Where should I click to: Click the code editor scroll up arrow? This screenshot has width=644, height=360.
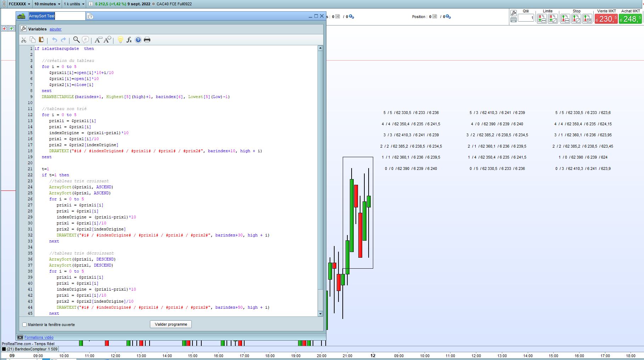point(320,48)
